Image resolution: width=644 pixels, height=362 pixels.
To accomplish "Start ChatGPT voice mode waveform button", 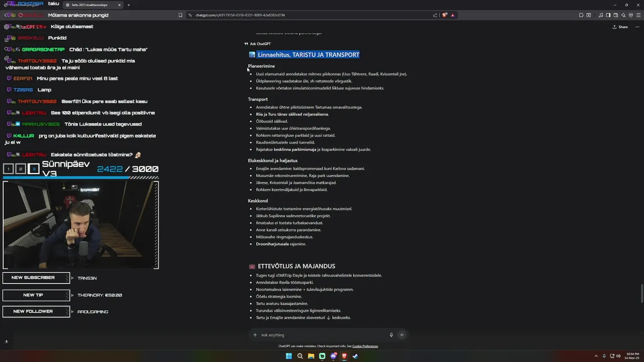I will (401, 335).
